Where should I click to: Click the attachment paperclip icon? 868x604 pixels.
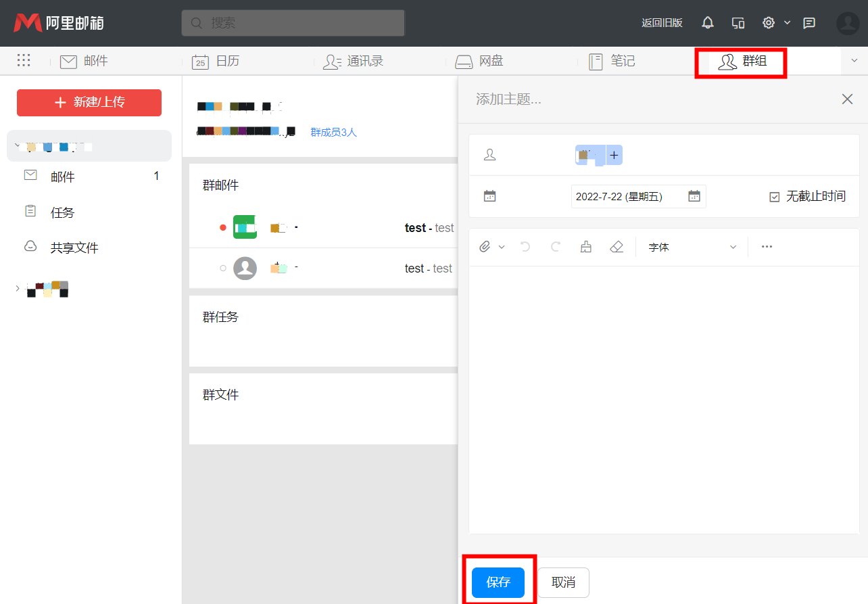point(485,247)
